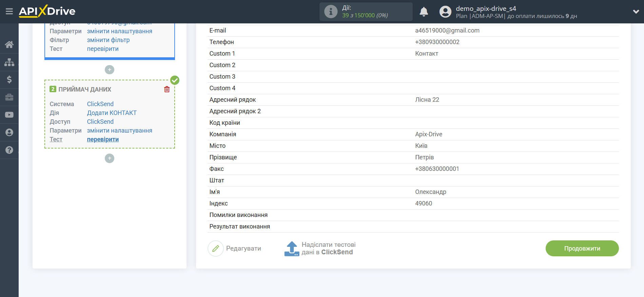The height and width of the screenshot is (297, 644).
Task: Click the actions counter 39 з 150'000
Action: tap(365, 15)
